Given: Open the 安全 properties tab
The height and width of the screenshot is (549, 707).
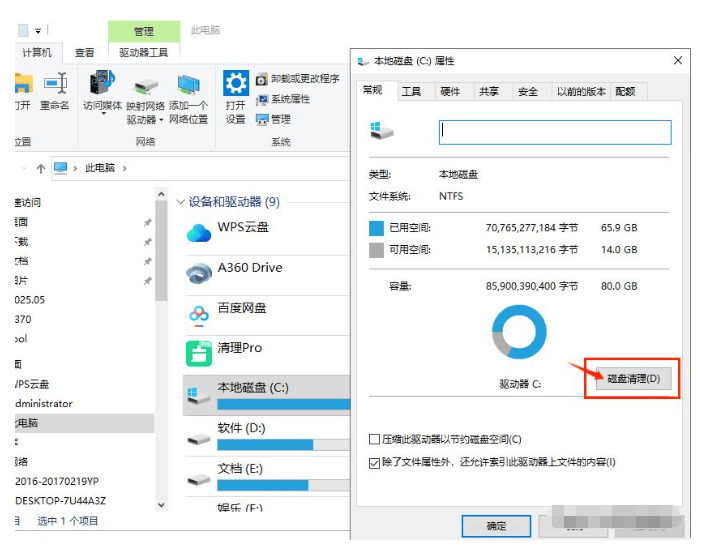Looking at the screenshot, I should (527, 91).
